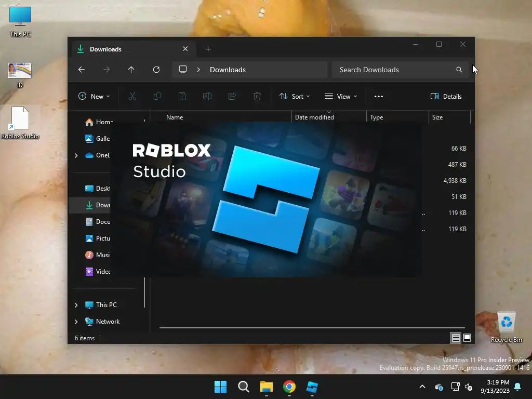Select the Recycle Bin desktop icon
Screen dimensions: 532x399
pos(506,327)
